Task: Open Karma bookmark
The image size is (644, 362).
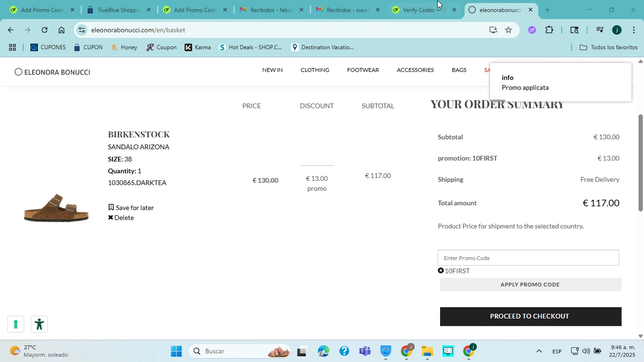Action: 197,48
